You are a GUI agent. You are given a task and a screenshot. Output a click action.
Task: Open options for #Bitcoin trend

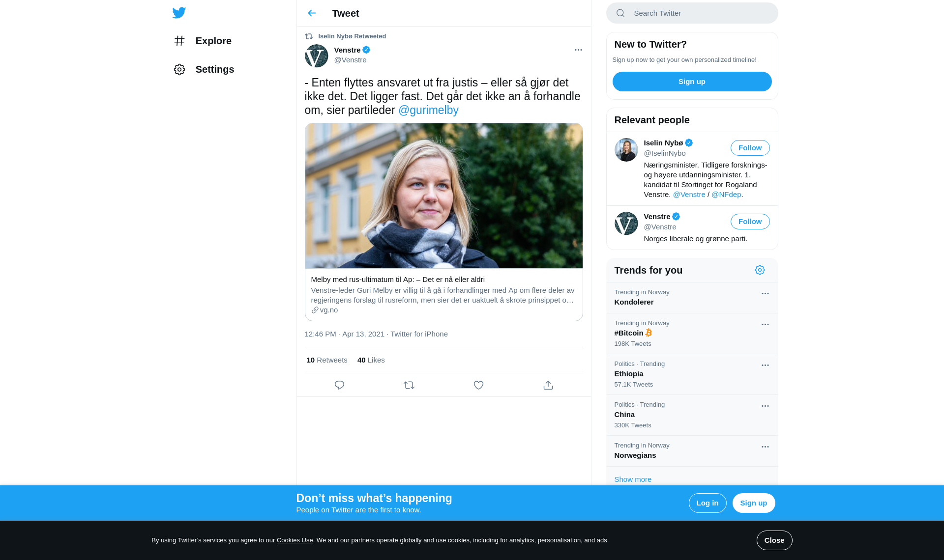pyautogui.click(x=765, y=325)
